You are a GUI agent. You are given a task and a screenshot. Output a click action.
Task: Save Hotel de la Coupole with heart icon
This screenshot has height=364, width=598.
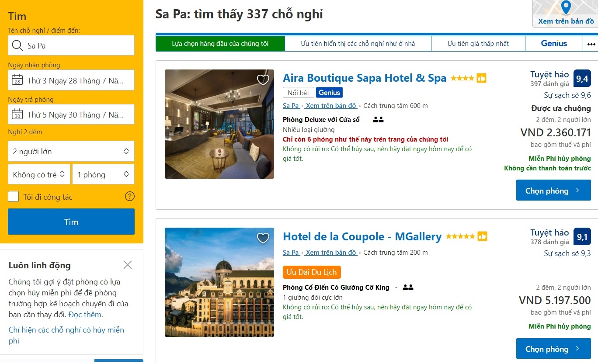pos(263,238)
